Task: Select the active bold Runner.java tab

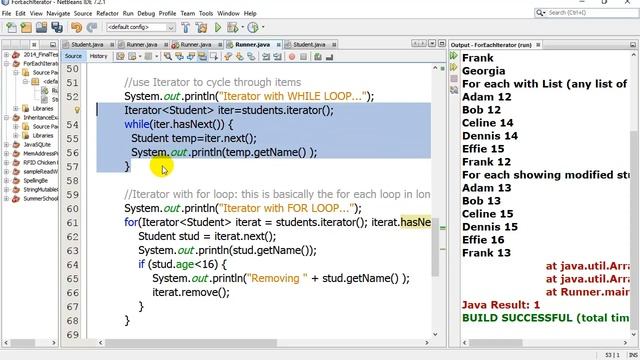Action: point(252,44)
